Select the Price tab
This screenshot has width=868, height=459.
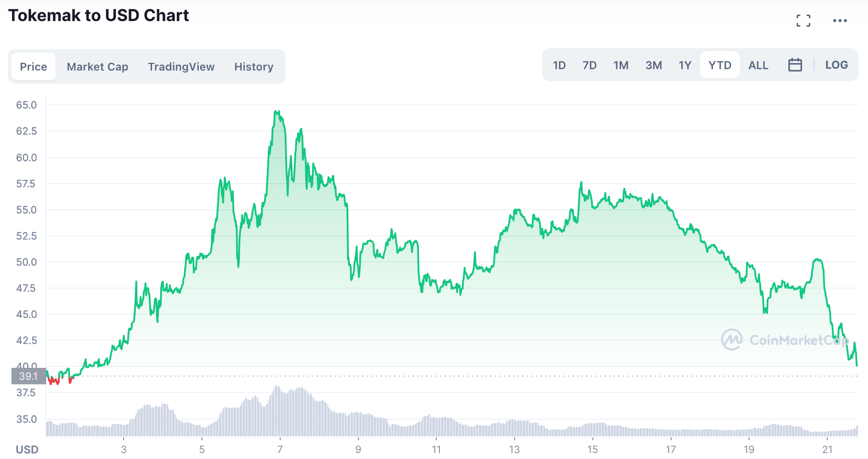pos(33,66)
